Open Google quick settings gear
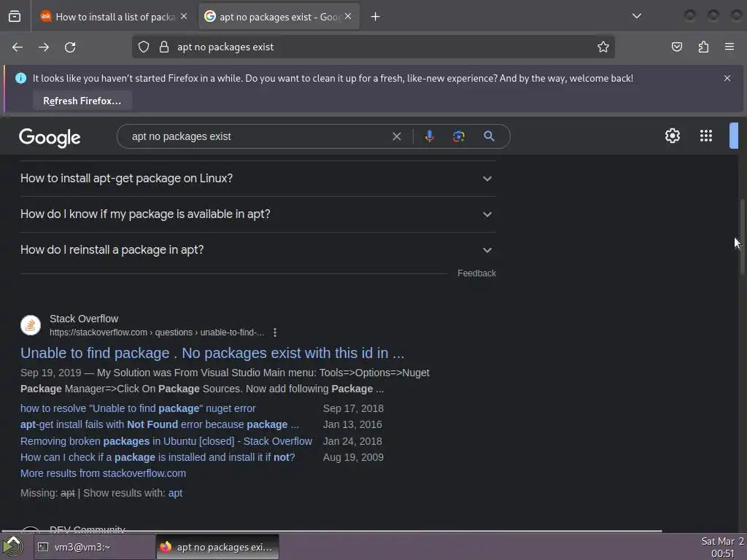Image resolution: width=747 pixels, height=560 pixels. click(x=672, y=136)
